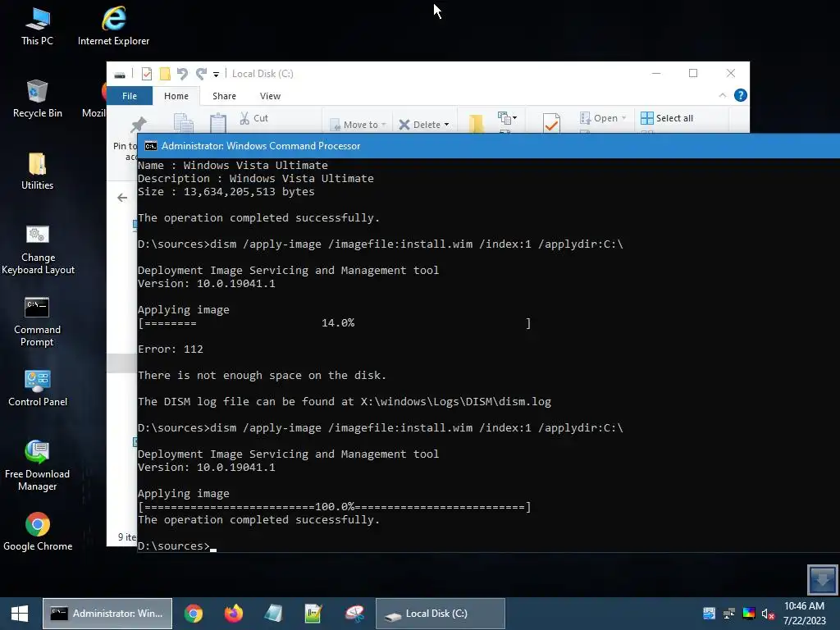
Task: Click the muted volume tray icon
Action: (768, 614)
